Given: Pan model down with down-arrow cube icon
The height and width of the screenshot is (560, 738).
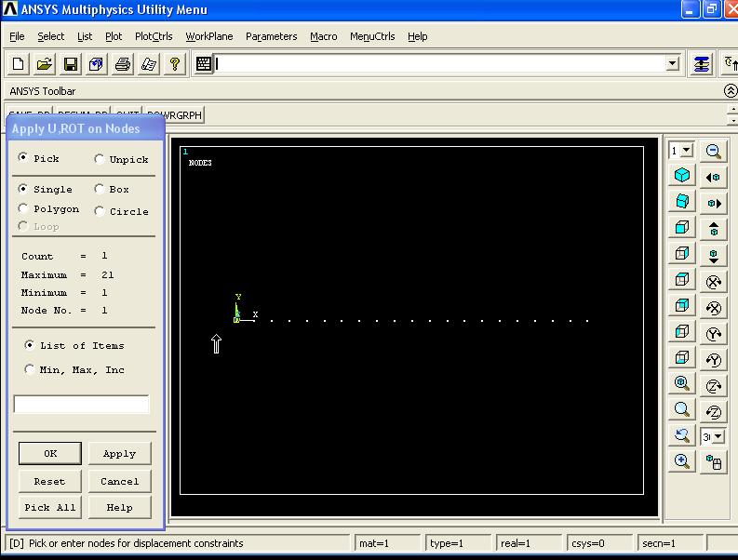Looking at the screenshot, I should pyautogui.click(x=713, y=256).
